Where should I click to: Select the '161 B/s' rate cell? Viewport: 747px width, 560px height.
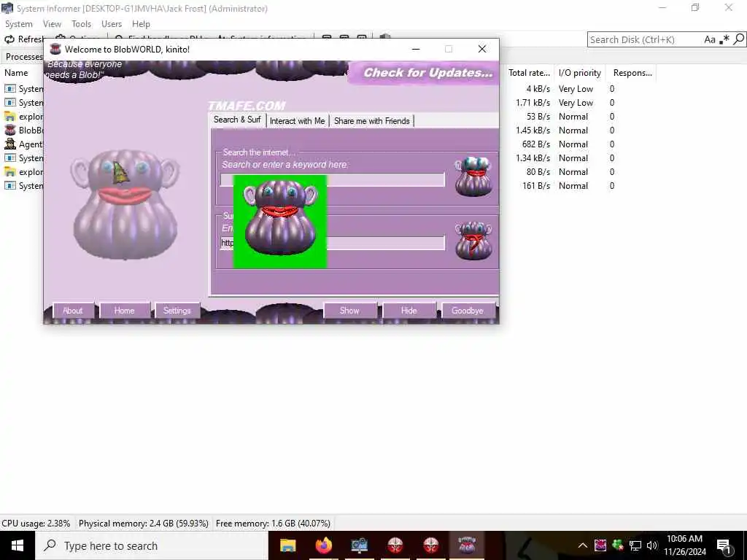(x=536, y=185)
